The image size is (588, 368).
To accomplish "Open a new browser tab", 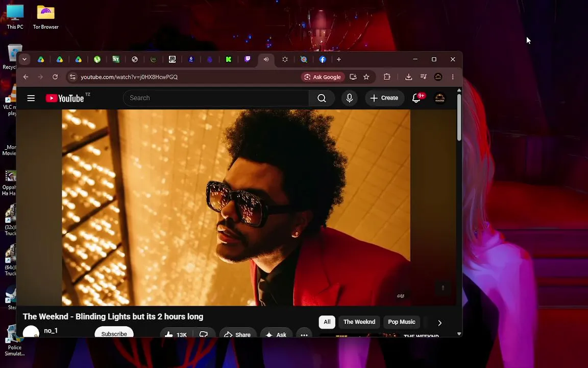I will (338, 59).
